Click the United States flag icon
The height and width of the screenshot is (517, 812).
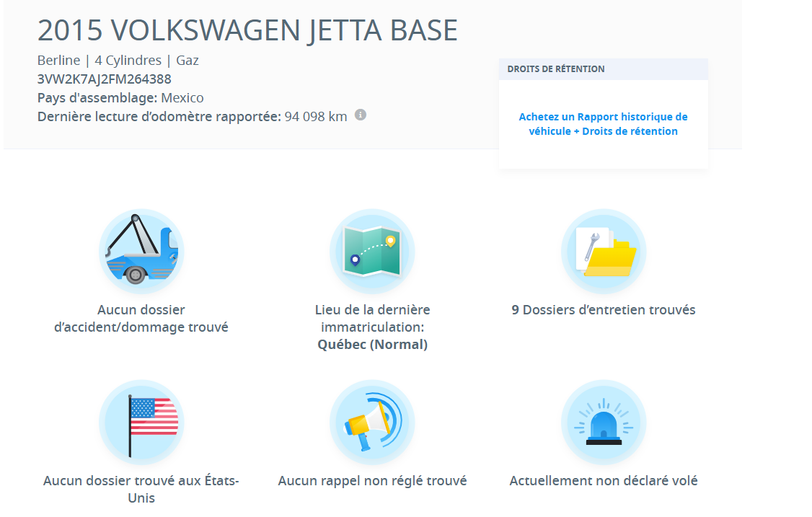[x=141, y=423]
